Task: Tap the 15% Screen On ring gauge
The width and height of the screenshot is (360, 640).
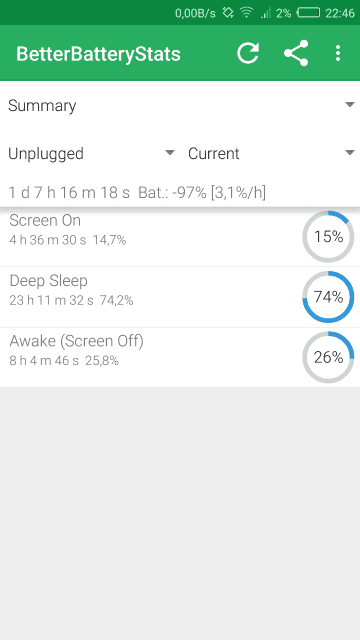Action: point(328,236)
